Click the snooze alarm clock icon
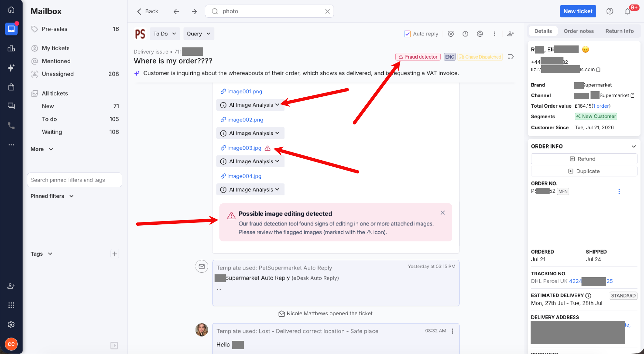644x354 pixels. click(451, 34)
